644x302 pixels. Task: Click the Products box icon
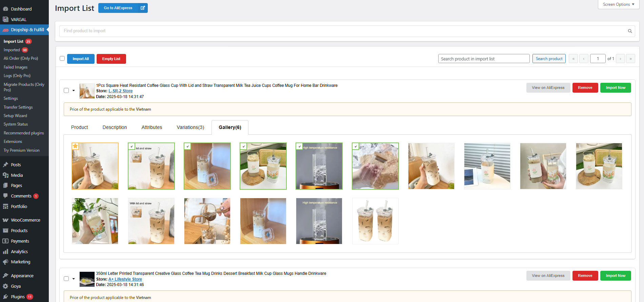[5, 230]
